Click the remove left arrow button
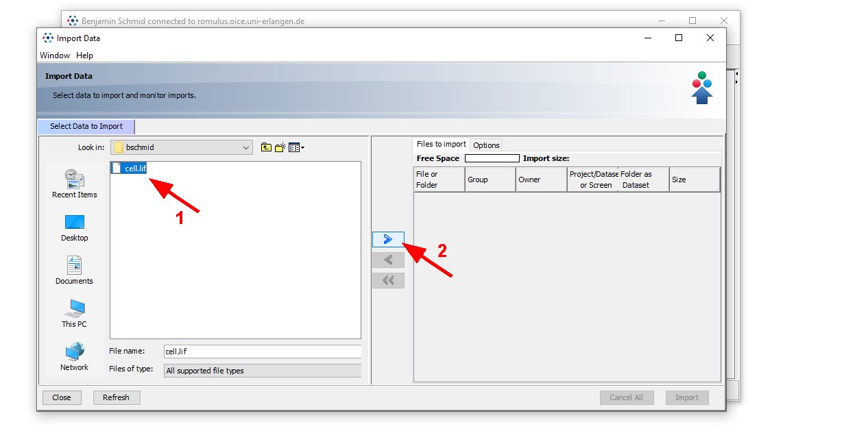Viewport: 868px width, 431px height. point(388,260)
